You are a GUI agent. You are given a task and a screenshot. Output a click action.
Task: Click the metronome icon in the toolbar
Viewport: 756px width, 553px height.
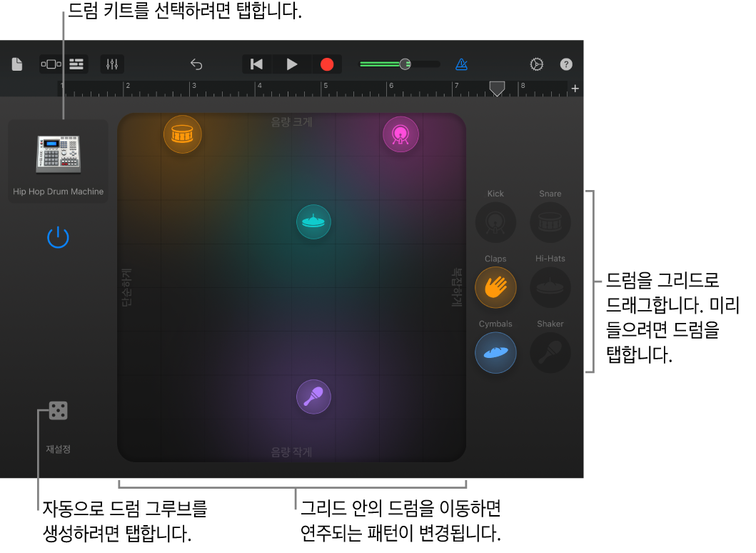pyautogui.click(x=461, y=64)
